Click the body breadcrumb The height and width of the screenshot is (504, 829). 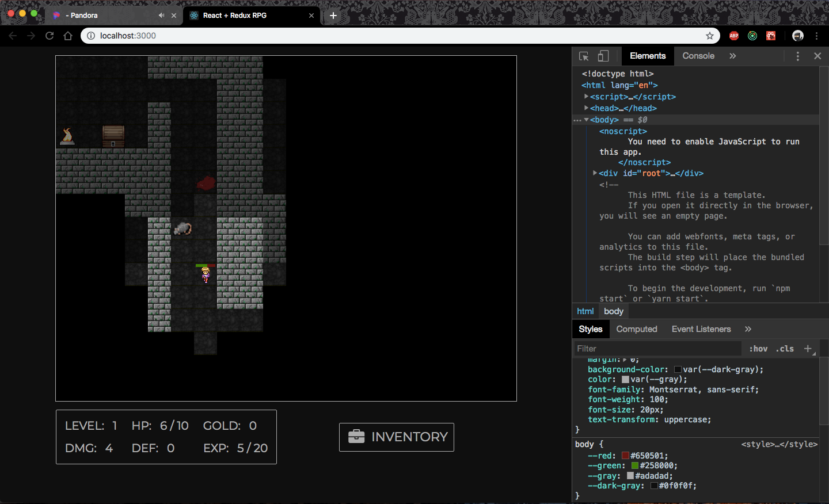tap(614, 311)
